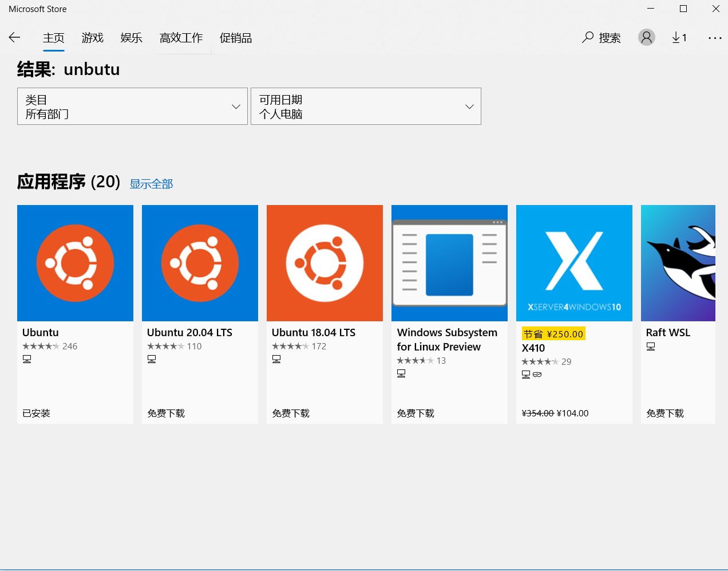This screenshot has width=728, height=571.
Task: Open Windows Subsystem for Linux Preview title
Action: point(447,340)
